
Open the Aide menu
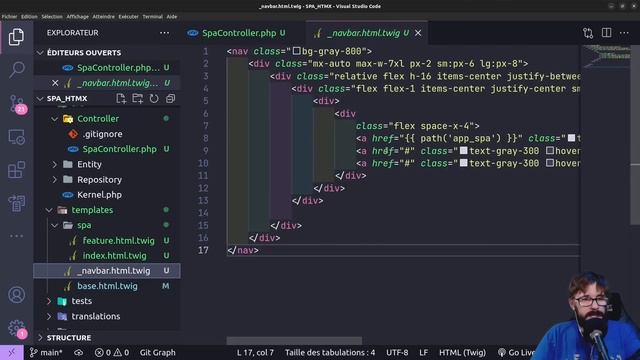click(x=172, y=17)
